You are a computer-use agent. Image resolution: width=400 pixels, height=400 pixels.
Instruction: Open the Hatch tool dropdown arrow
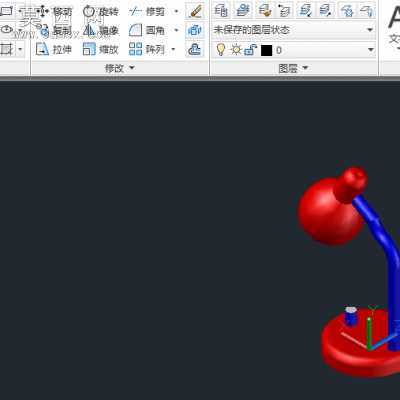click(20, 50)
